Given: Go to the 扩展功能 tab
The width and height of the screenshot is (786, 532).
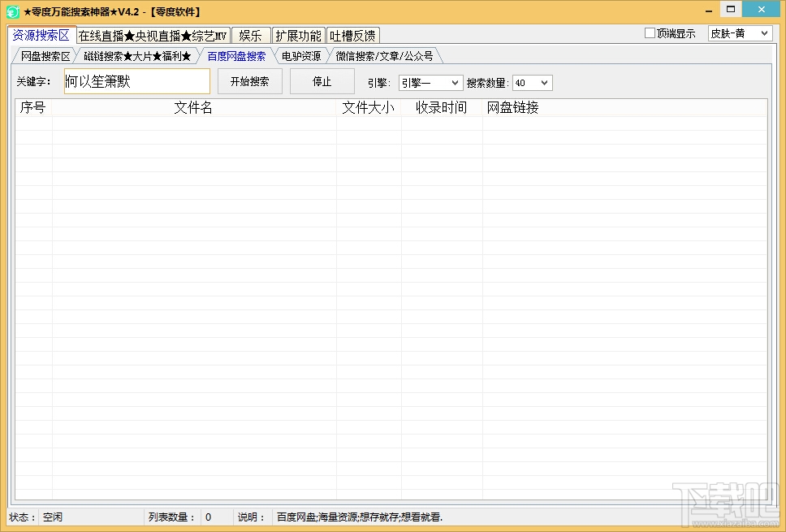Looking at the screenshot, I should tap(298, 36).
